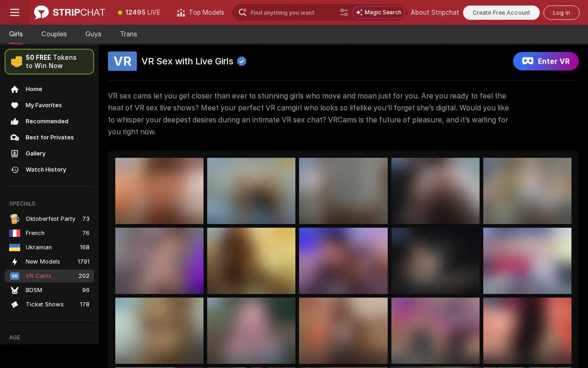Click the search filter sliders icon
This screenshot has height=368, width=588.
pos(344,12)
